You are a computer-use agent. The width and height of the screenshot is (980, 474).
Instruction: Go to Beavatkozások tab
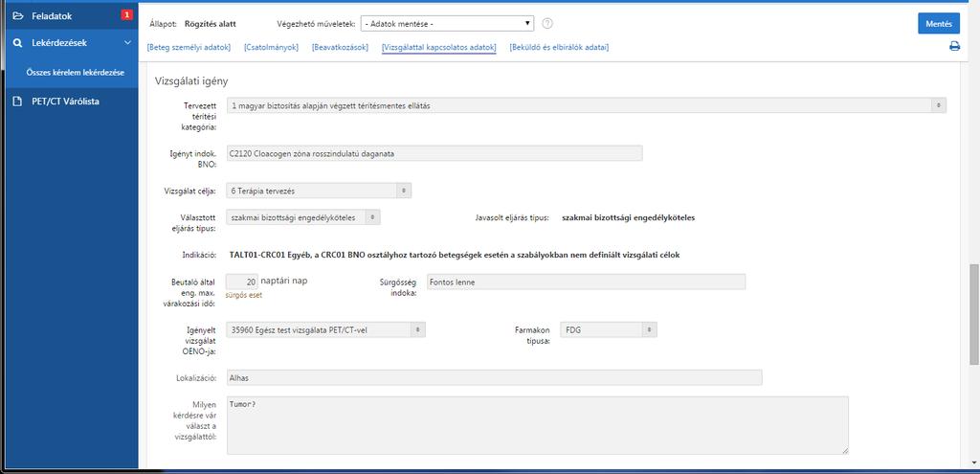point(340,47)
